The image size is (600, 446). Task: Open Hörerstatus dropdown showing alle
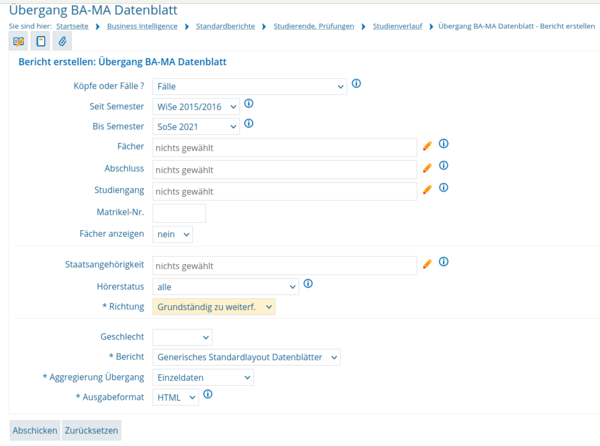pos(226,287)
